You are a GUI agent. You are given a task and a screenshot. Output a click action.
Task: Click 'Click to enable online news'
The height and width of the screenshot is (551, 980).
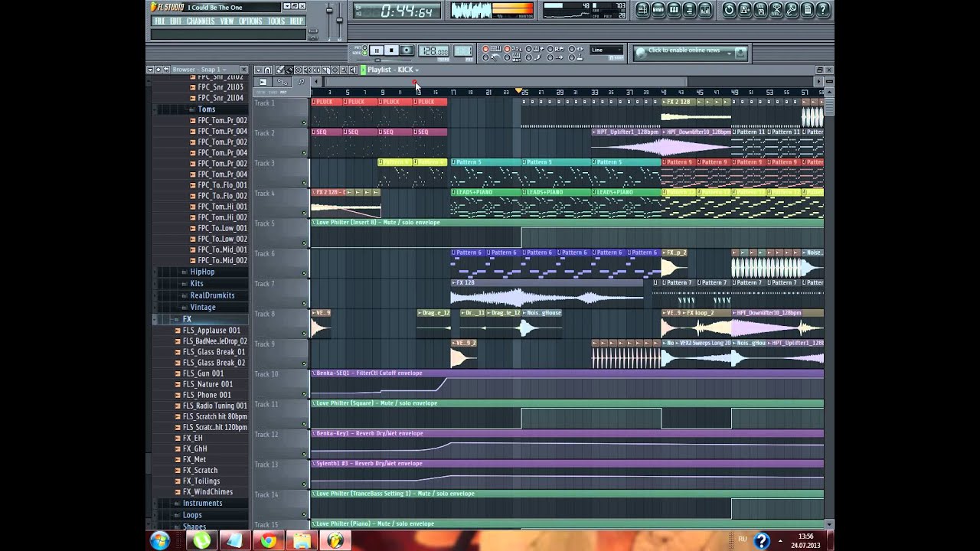[684, 51]
